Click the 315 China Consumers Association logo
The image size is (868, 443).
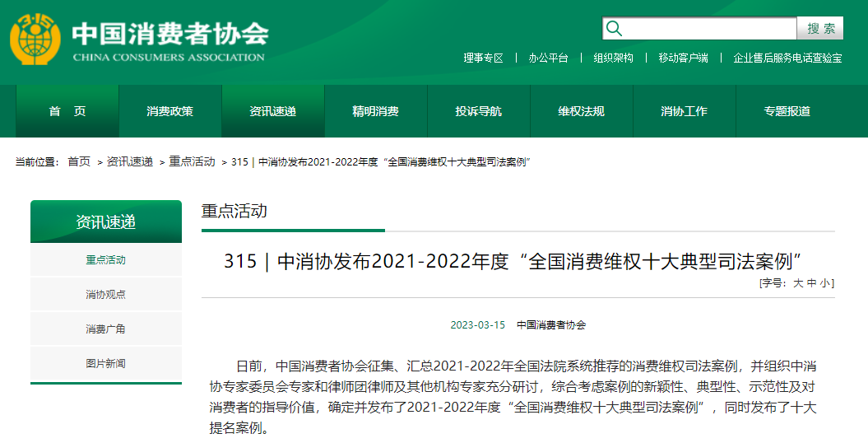point(35,39)
